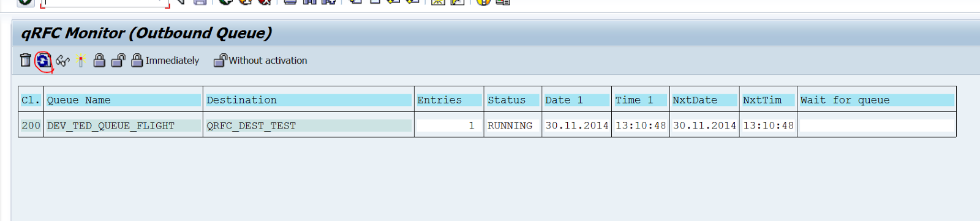Click destination QRFC_DEST_TEST
The width and height of the screenshot is (980, 221).
(x=309, y=125)
